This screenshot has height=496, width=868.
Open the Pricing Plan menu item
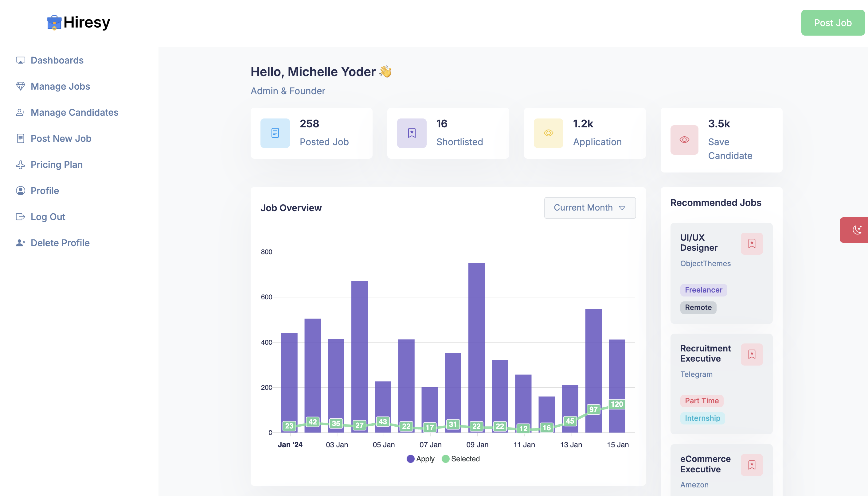pyautogui.click(x=57, y=165)
